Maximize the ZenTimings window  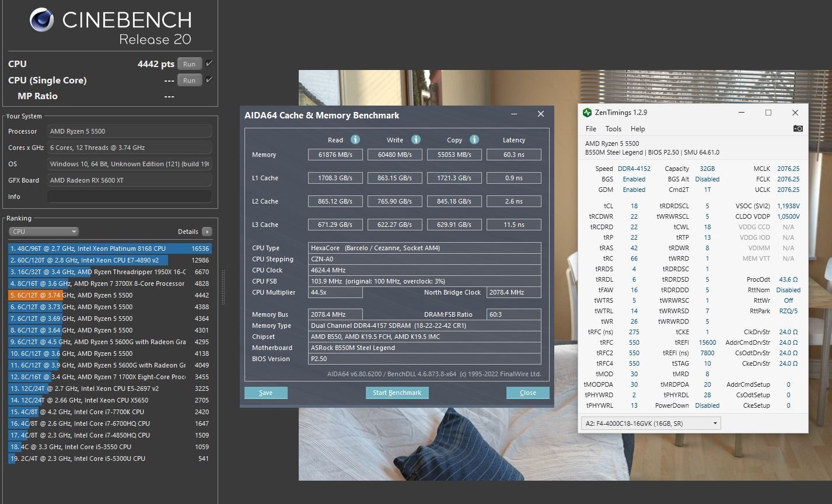[x=768, y=113]
